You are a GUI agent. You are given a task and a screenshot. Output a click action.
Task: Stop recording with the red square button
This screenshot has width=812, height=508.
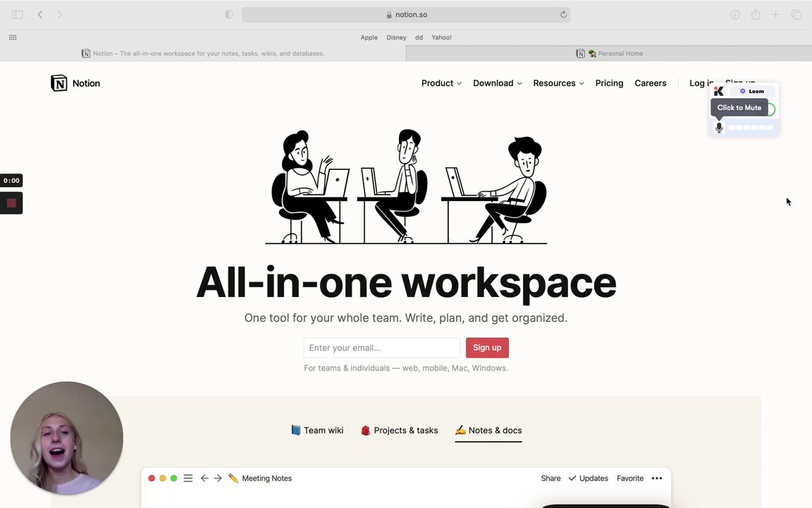tap(11, 203)
